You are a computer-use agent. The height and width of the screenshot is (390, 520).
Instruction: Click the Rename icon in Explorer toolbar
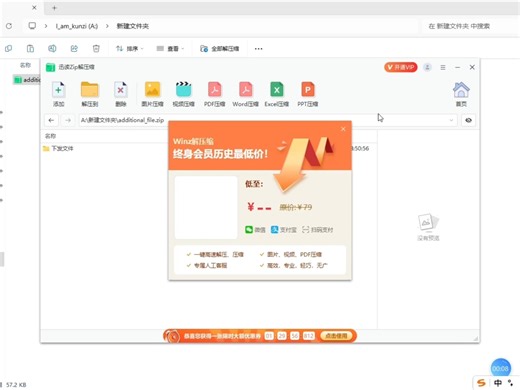tap(52, 49)
